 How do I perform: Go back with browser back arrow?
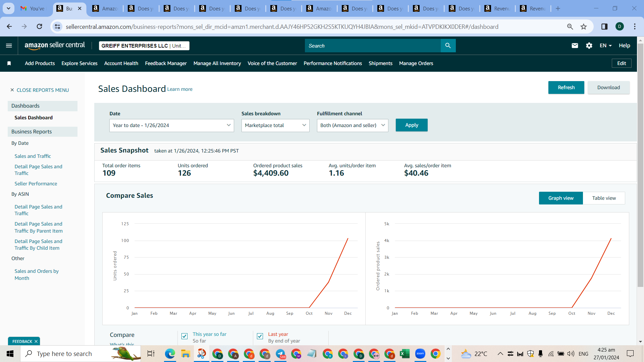pos(9,26)
